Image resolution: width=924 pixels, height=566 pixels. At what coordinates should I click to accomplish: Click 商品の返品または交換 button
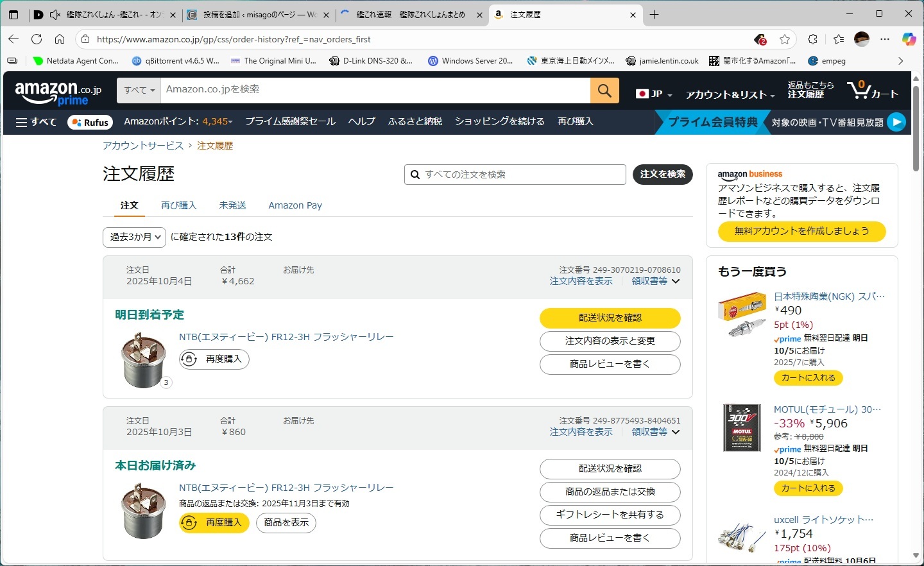[610, 492]
